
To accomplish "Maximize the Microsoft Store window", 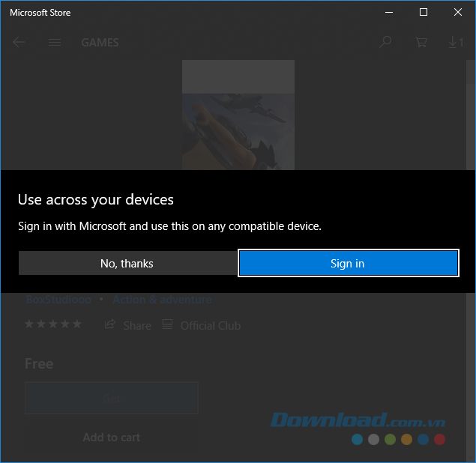I will click(x=424, y=12).
